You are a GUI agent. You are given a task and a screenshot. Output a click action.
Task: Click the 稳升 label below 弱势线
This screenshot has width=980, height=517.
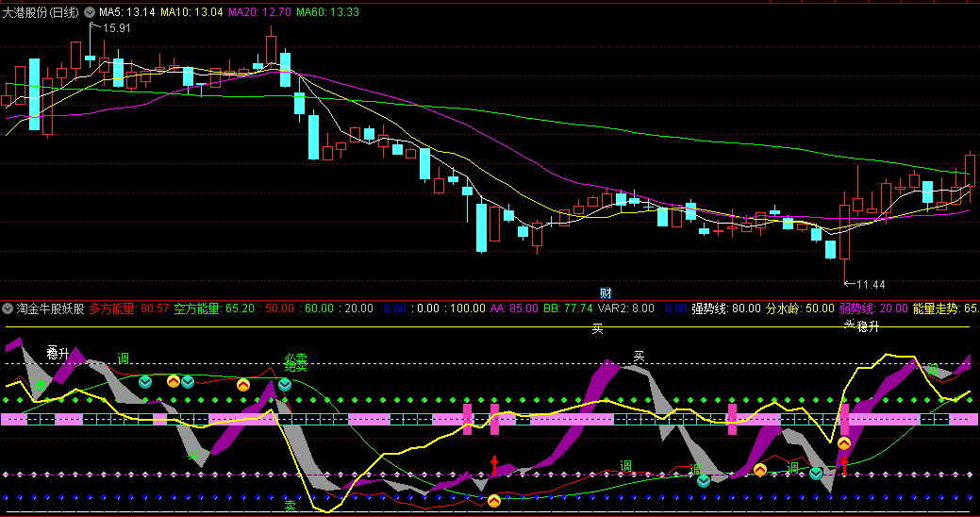[x=868, y=326]
